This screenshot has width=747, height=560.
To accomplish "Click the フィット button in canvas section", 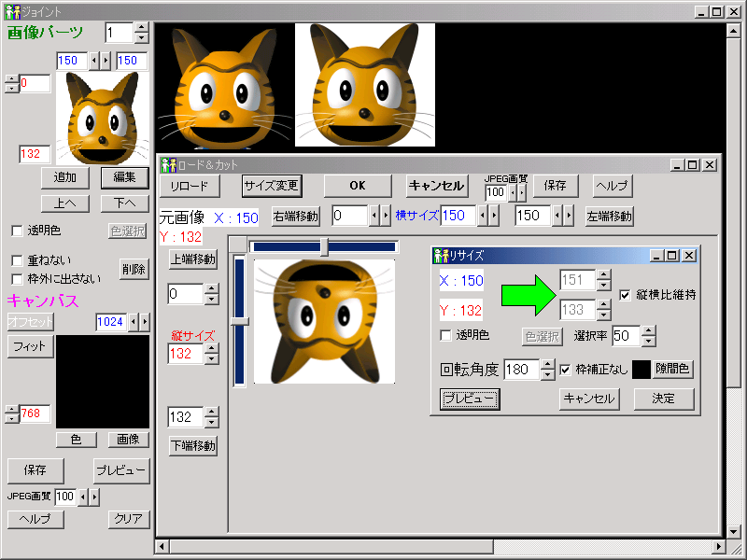I will [x=27, y=346].
